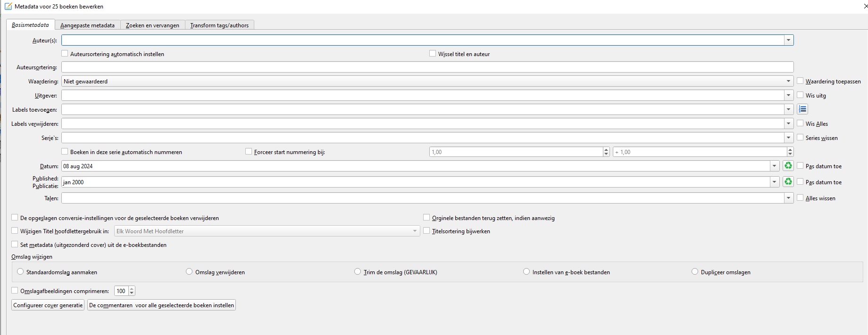Open the Published date calendar dropdown
Viewport: 868px width, 335px height.
774,182
